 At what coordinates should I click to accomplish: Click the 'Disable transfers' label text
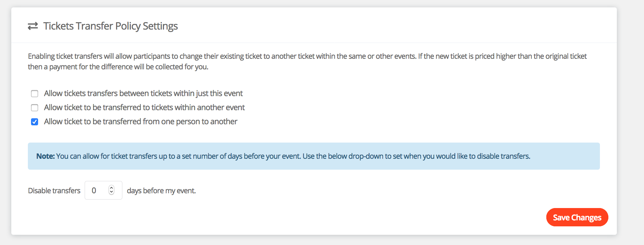(54, 190)
